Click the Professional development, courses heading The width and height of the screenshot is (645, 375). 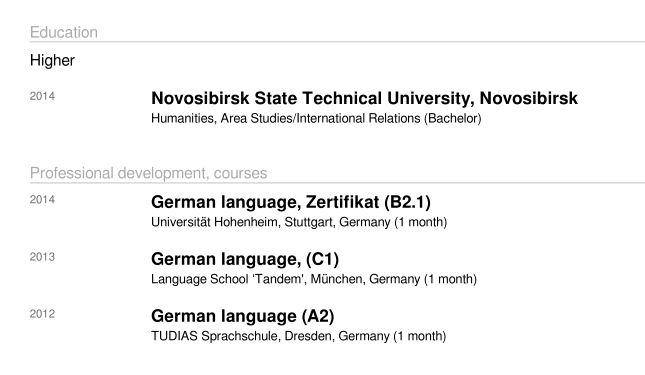[x=148, y=174]
